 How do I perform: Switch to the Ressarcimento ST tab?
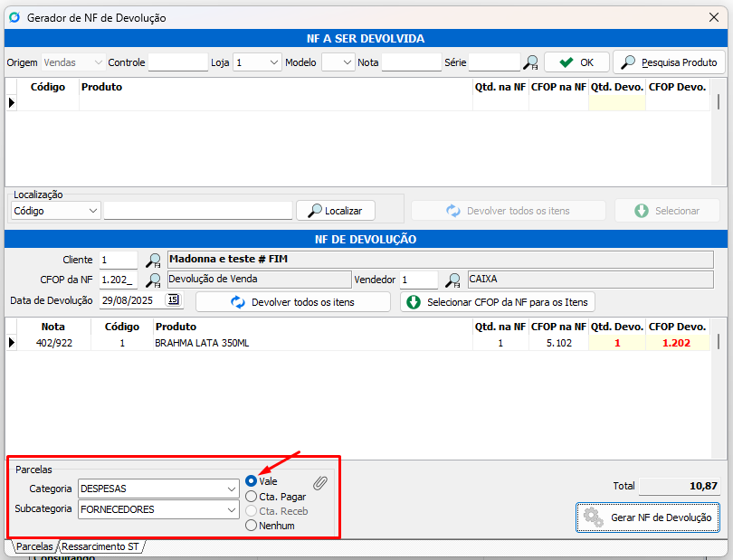[101, 546]
